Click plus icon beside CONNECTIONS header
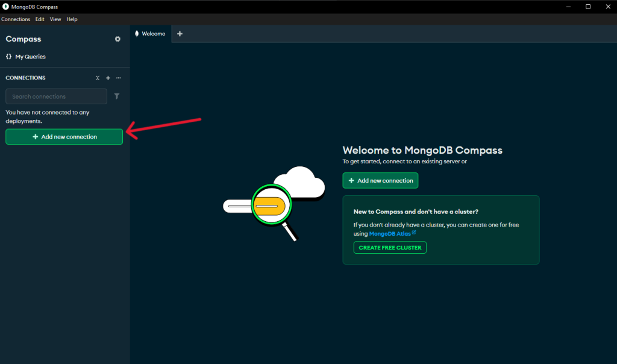 [x=108, y=78]
